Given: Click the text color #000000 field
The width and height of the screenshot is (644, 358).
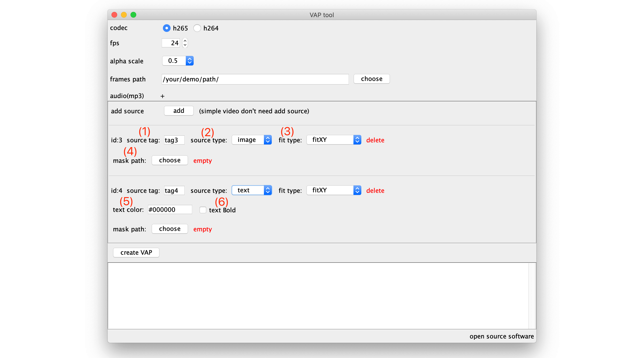Looking at the screenshot, I should 170,210.
